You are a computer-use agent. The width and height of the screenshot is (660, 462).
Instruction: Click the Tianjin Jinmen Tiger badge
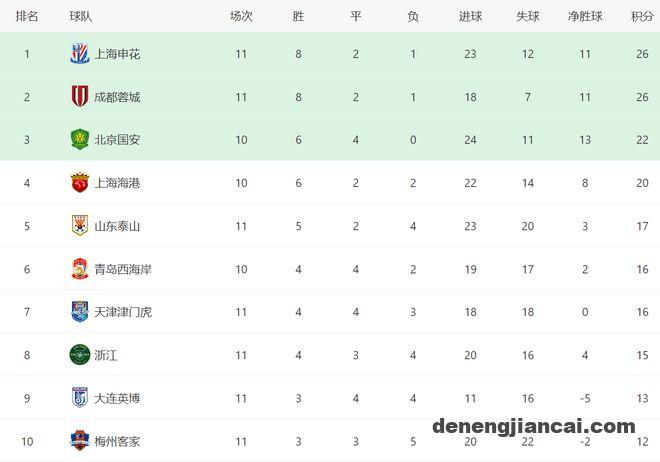coord(80,312)
